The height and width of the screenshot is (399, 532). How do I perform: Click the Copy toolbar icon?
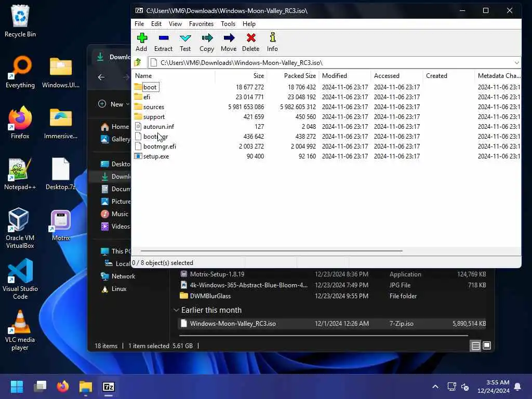click(x=207, y=43)
